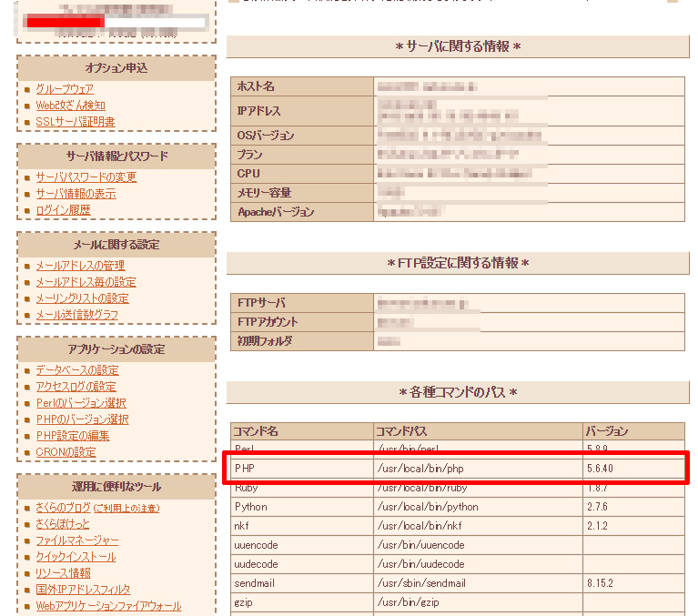
Task: Select Perlのバージョン選択 link
Action: coord(80,403)
